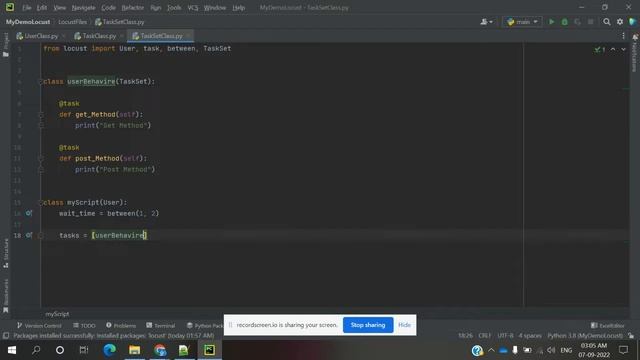Viewport: 640px width, 360px height.
Task: Open the Notifications panel on right edge
Action: coord(635,53)
